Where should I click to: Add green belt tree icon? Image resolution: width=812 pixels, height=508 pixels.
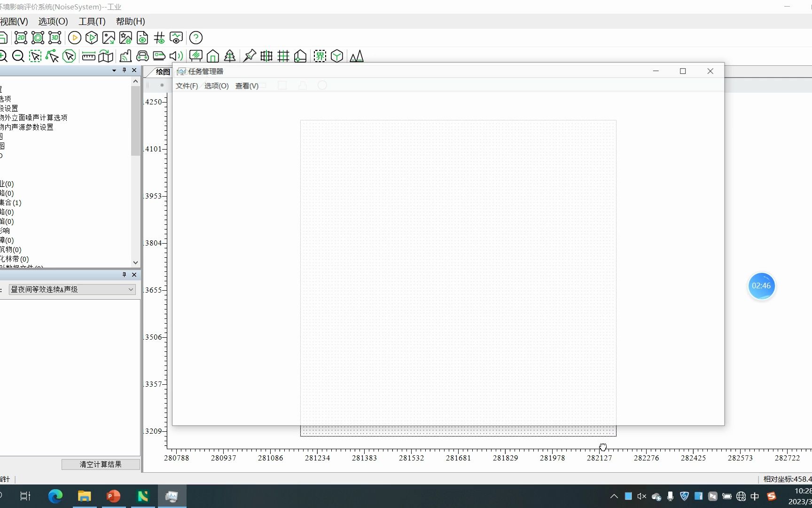click(x=230, y=56)
